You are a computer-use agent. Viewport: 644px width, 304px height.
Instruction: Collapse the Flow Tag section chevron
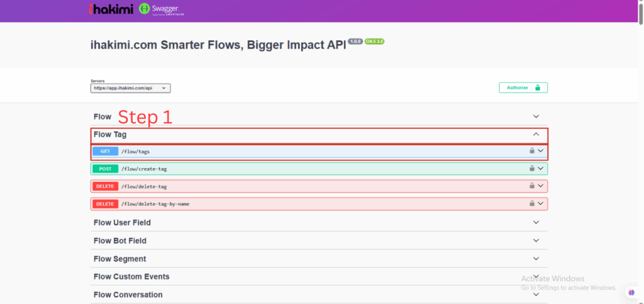click(536, 134)
